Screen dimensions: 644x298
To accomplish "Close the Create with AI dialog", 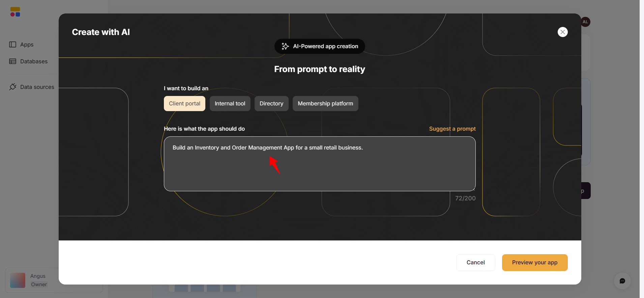I will 562,32.
